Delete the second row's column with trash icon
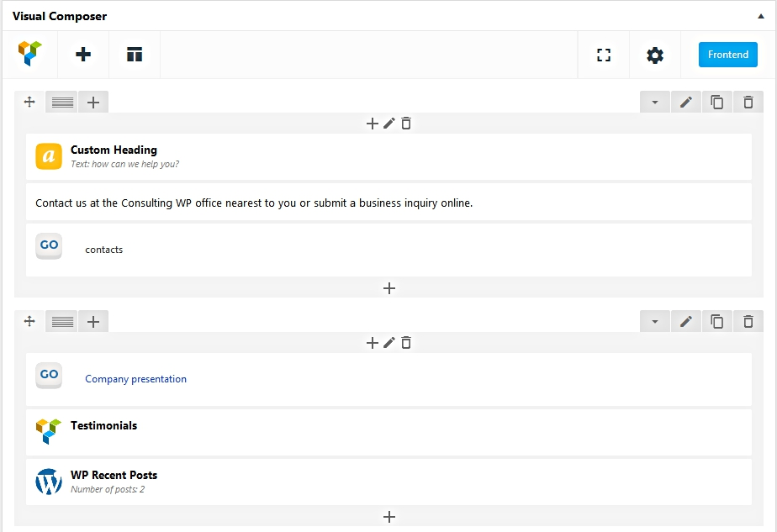Screen dimensions: 777x532 coord(406,343)
